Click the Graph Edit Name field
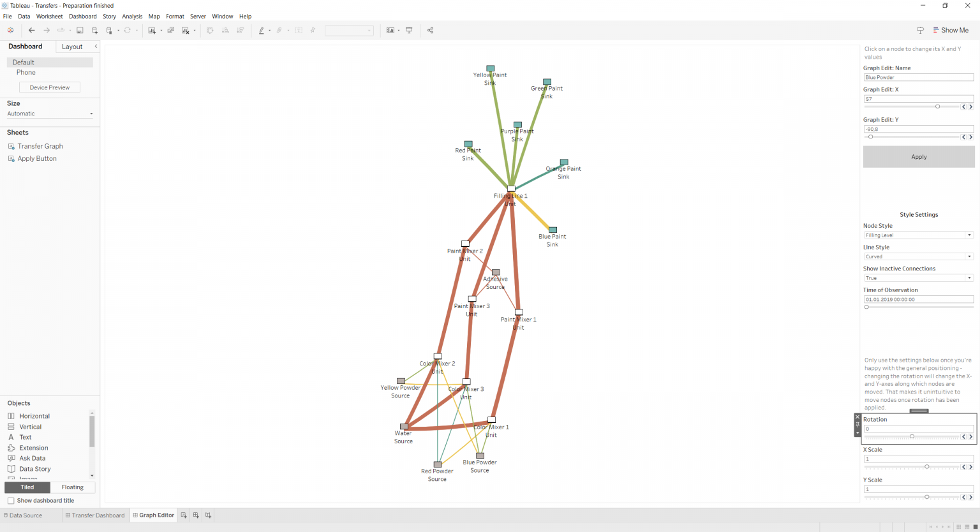The image size is (980, 532). (918, 77)
